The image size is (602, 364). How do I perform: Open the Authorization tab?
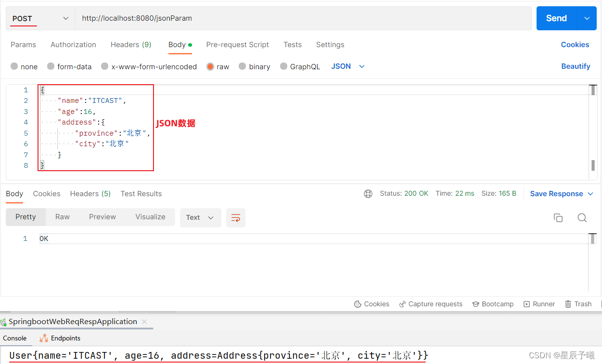point(73,45)
